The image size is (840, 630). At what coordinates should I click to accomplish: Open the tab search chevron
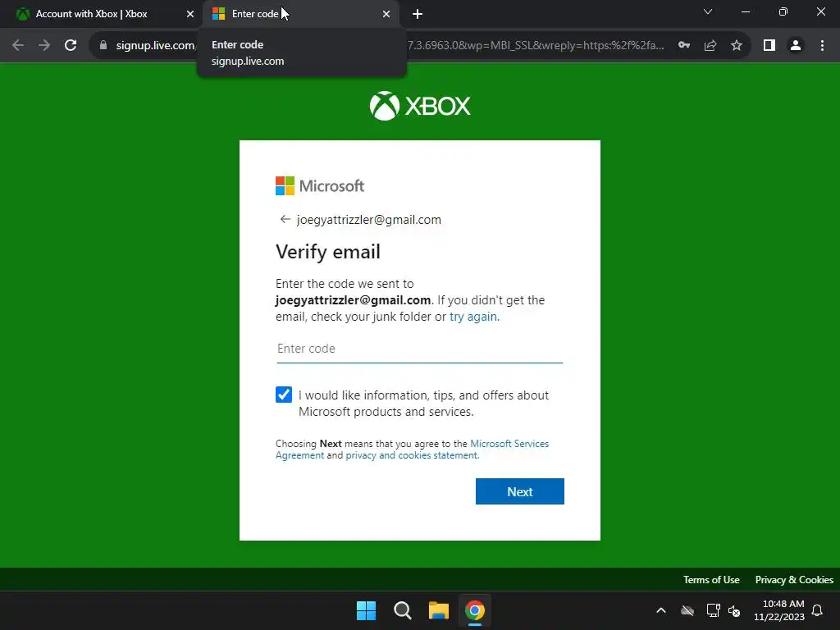click(x=708, y=11)
